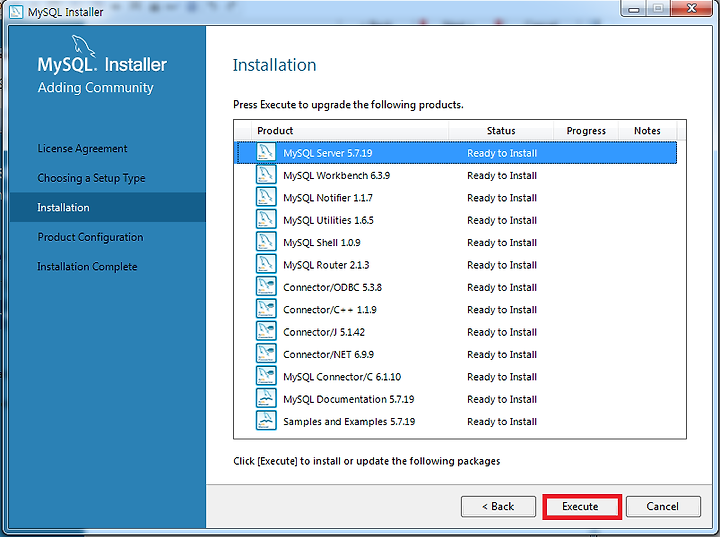Click the Notes column header

pos(647,130)
